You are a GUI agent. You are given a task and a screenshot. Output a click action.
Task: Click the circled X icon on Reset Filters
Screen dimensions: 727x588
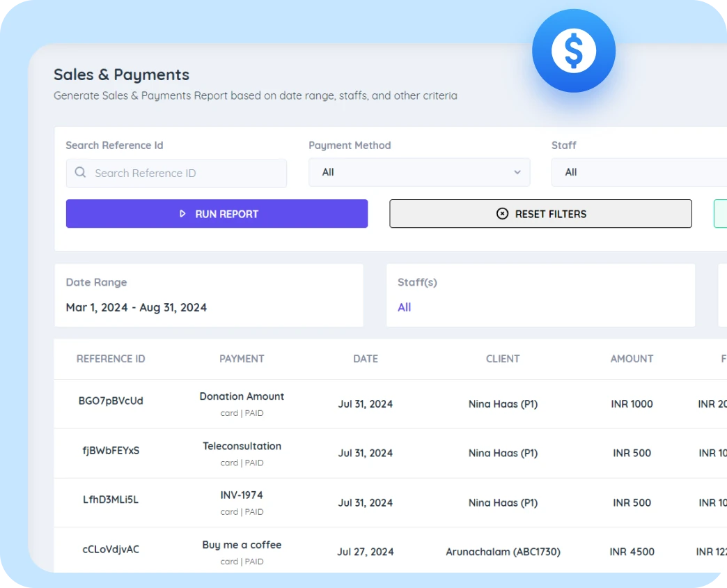pyautogui.click(x=502, y=214)
